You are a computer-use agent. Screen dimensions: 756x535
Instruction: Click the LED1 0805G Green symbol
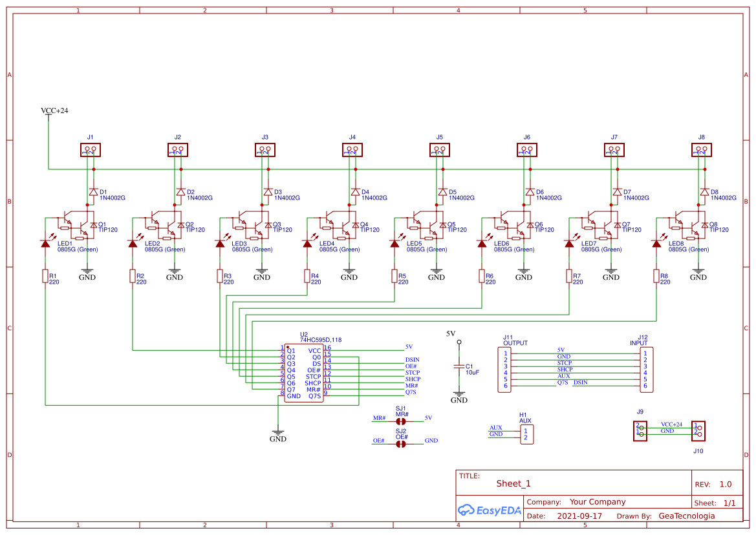[47, 244]
